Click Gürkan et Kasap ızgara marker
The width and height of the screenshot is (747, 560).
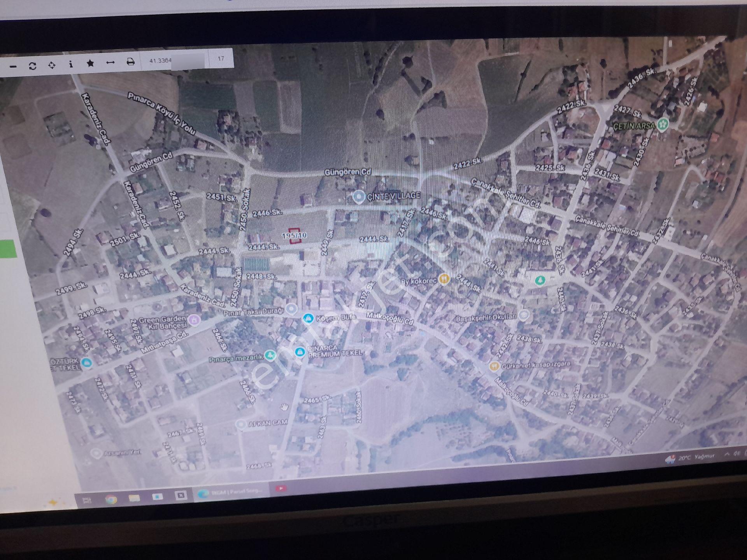(x=494, y=366)
